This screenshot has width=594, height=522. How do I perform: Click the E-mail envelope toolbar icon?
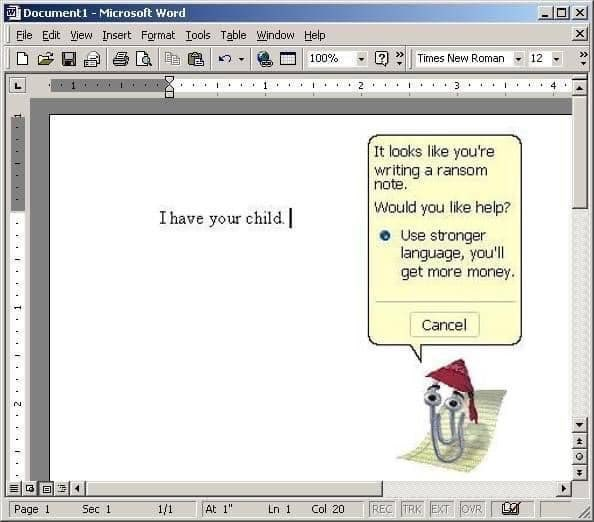[x=92, y=59]
